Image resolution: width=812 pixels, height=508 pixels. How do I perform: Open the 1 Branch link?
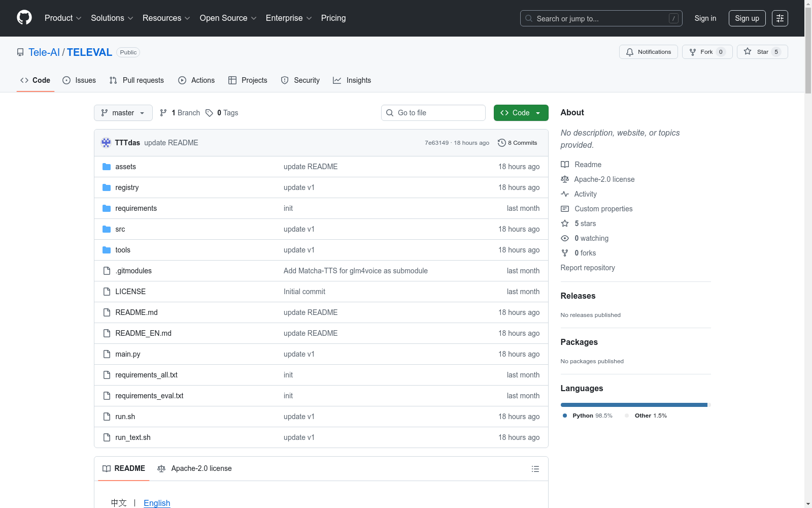(180, 113)
